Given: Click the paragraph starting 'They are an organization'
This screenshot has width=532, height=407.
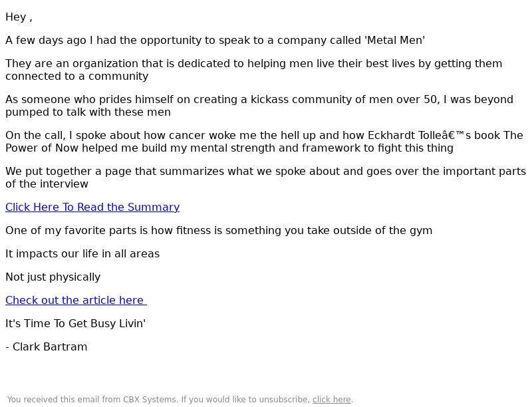Looking at the screenshot, I should click(x=254, y=70).
